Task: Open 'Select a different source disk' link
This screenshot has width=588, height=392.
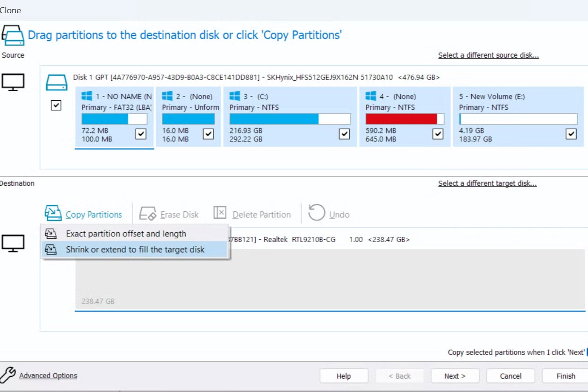Action: 488,55
